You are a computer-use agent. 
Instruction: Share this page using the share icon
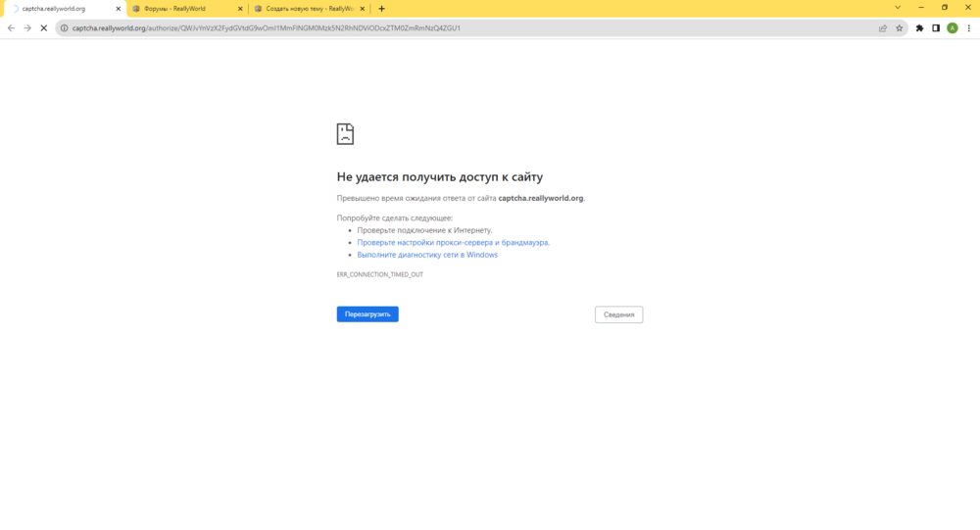883,28
